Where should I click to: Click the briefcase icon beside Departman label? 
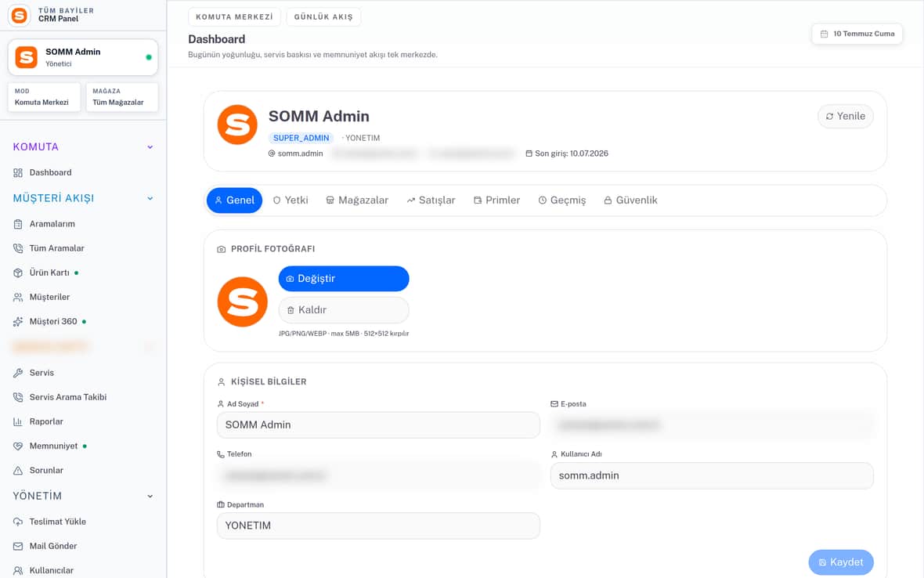220,505
